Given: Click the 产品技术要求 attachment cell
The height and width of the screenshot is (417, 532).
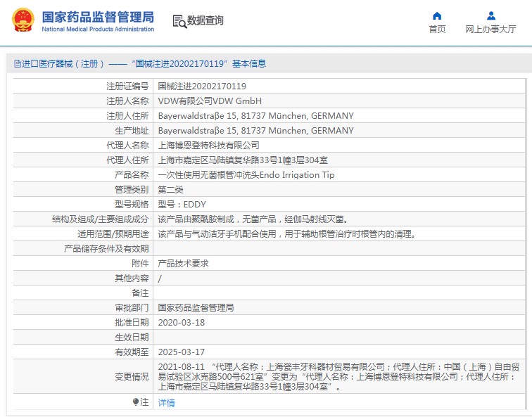Looking at the screenshot, I should [x=183, y=264].
